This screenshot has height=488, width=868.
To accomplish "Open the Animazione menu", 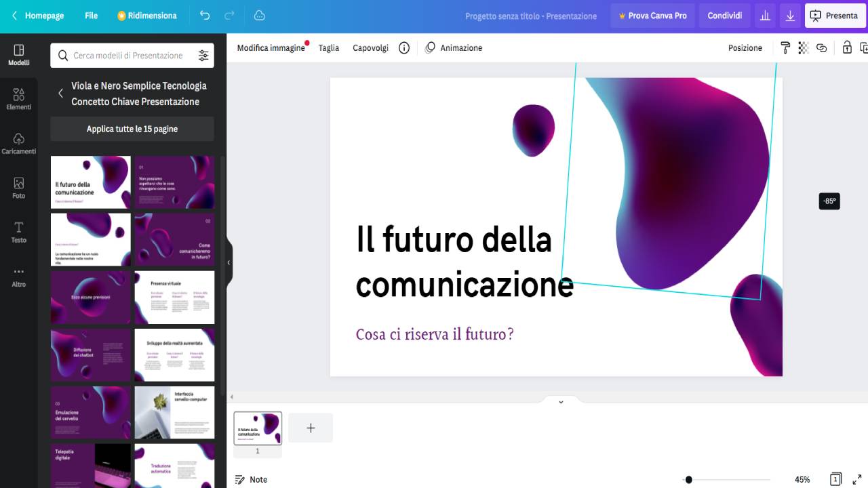I will point(454,47).
